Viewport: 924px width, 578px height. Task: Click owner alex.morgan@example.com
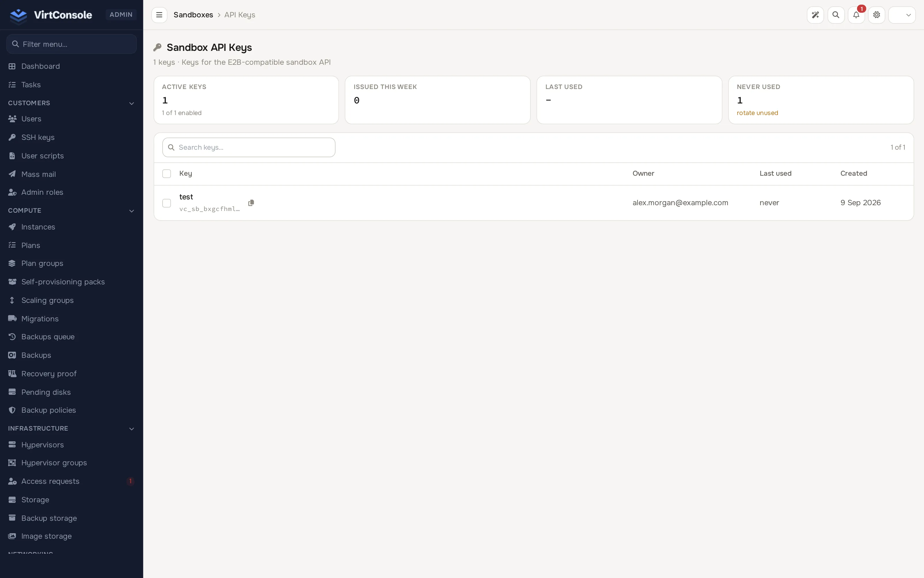680,203
